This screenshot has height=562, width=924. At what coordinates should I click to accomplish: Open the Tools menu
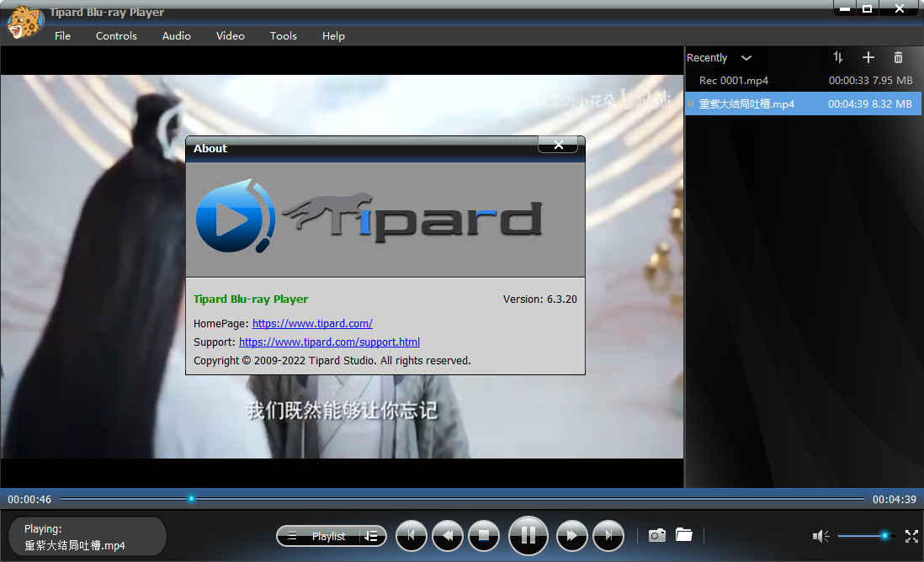pos(283,36)
